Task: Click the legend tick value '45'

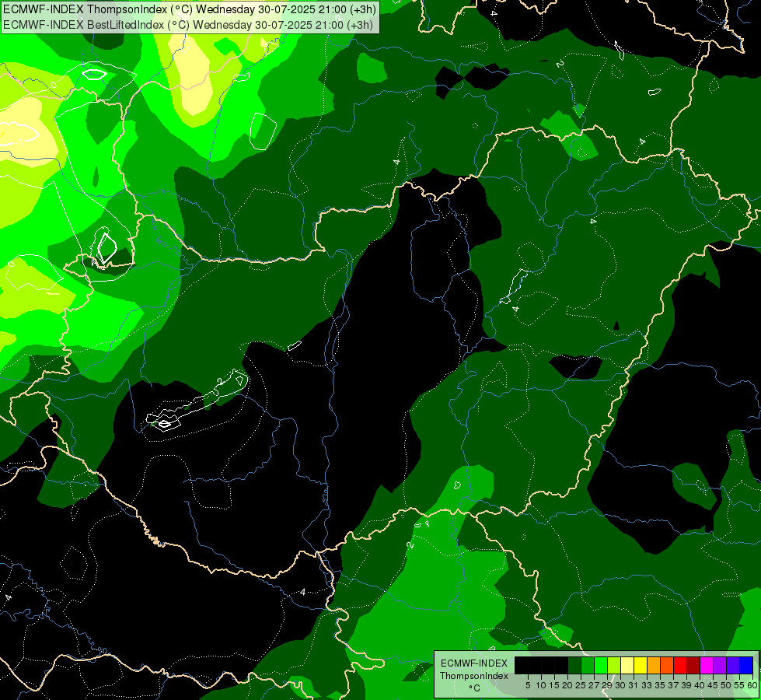Action: tap(713, 685)
